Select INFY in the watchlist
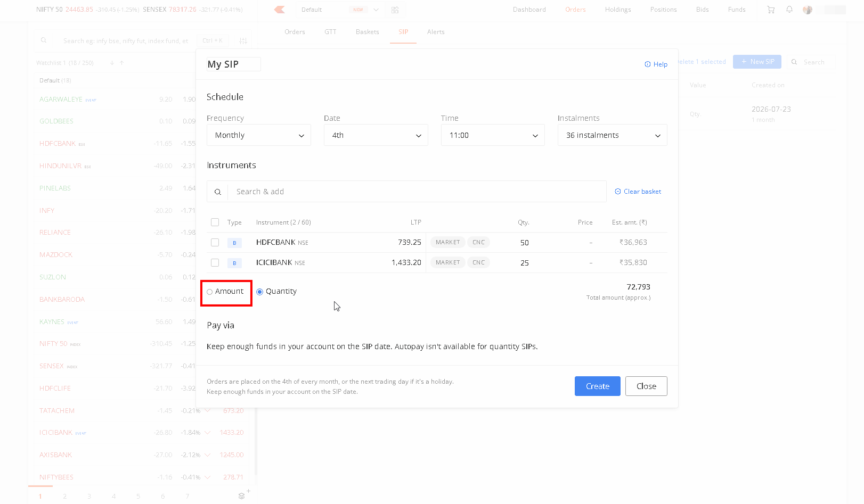This screenshot has height=504, width=864. [x=47, y=210]
